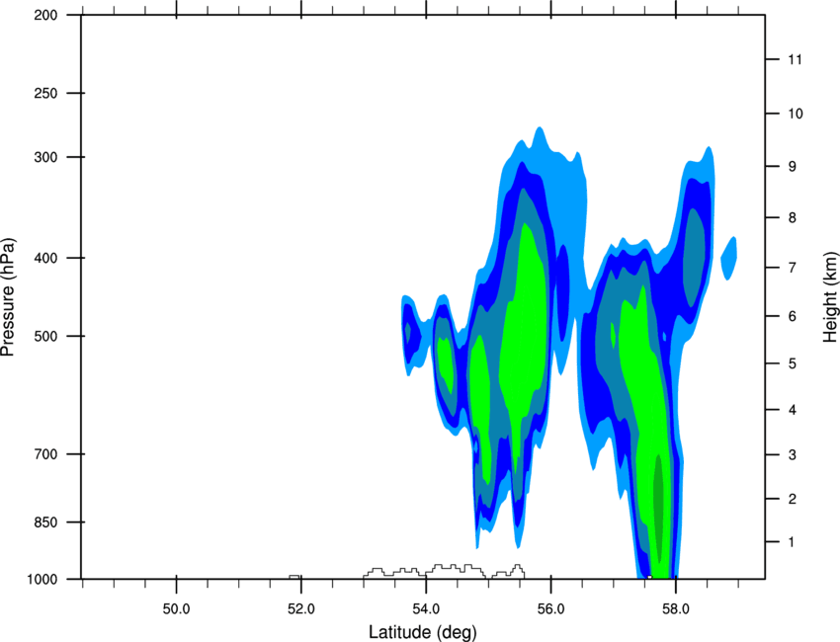Click the isolated light-blue blob near 59 degrees
840x642 pixels.
click(x=728, y=258)
